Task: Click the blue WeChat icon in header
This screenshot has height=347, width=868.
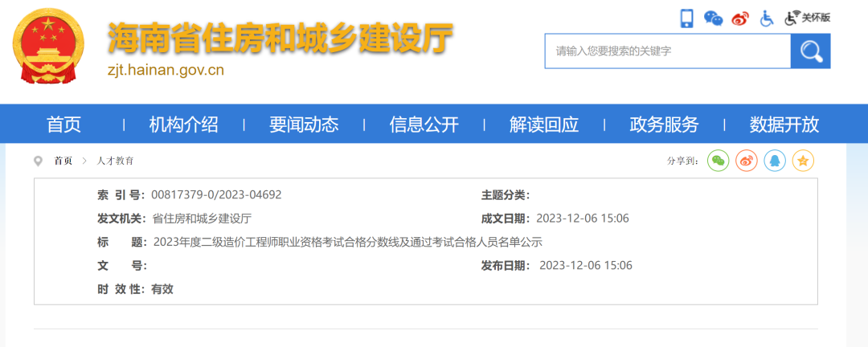Action: point(713,18)
